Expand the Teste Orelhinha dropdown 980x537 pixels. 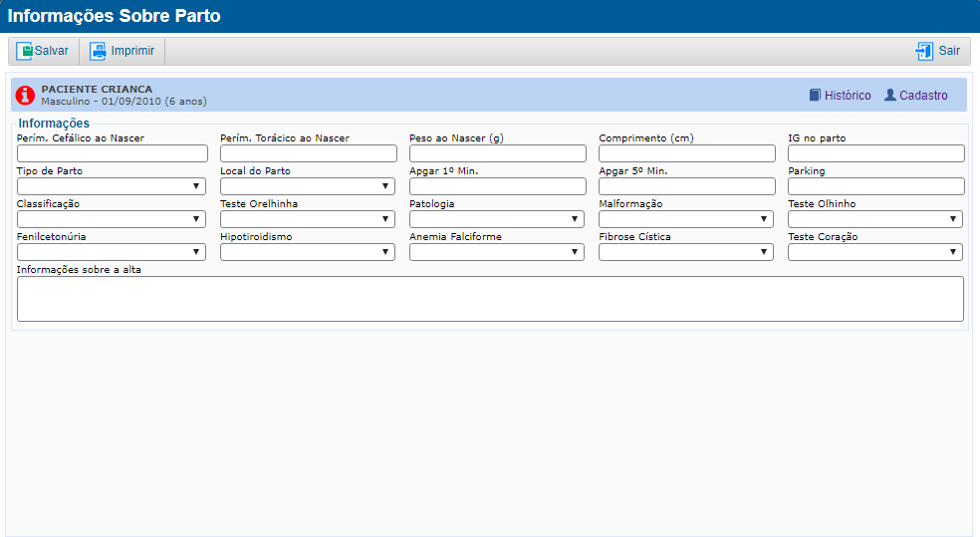click(308, 219)
